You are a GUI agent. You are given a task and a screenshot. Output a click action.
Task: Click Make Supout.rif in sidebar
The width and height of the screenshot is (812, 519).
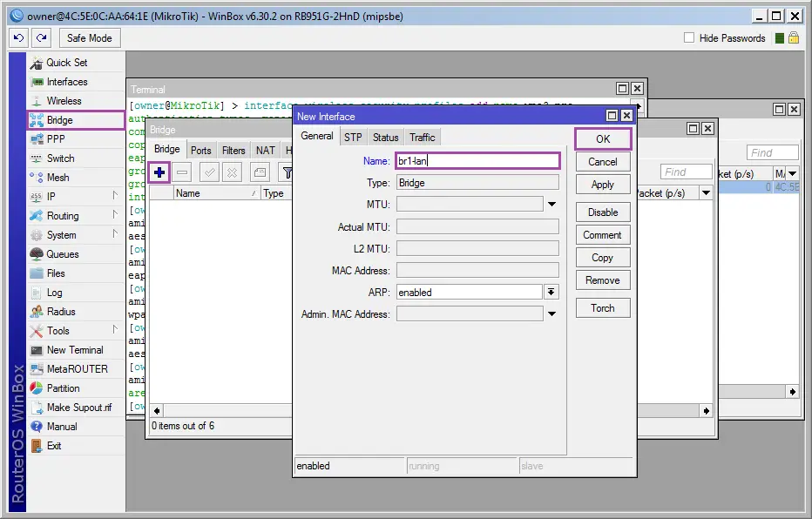[76, 408]
